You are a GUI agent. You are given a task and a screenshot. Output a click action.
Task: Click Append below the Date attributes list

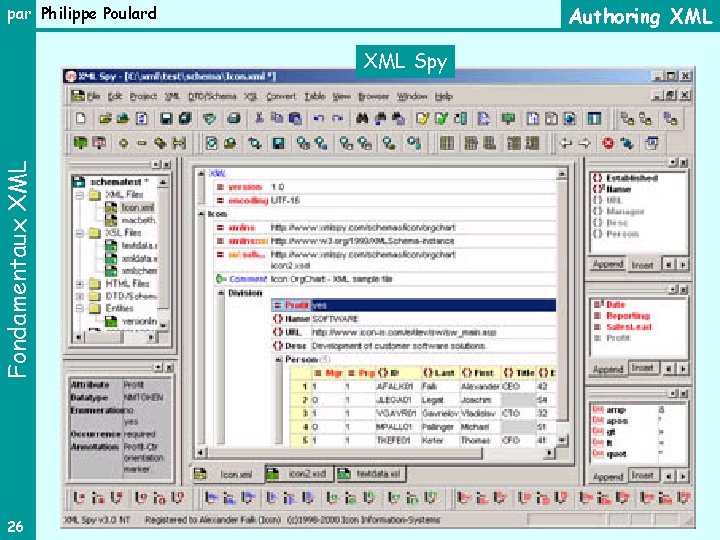608,369
